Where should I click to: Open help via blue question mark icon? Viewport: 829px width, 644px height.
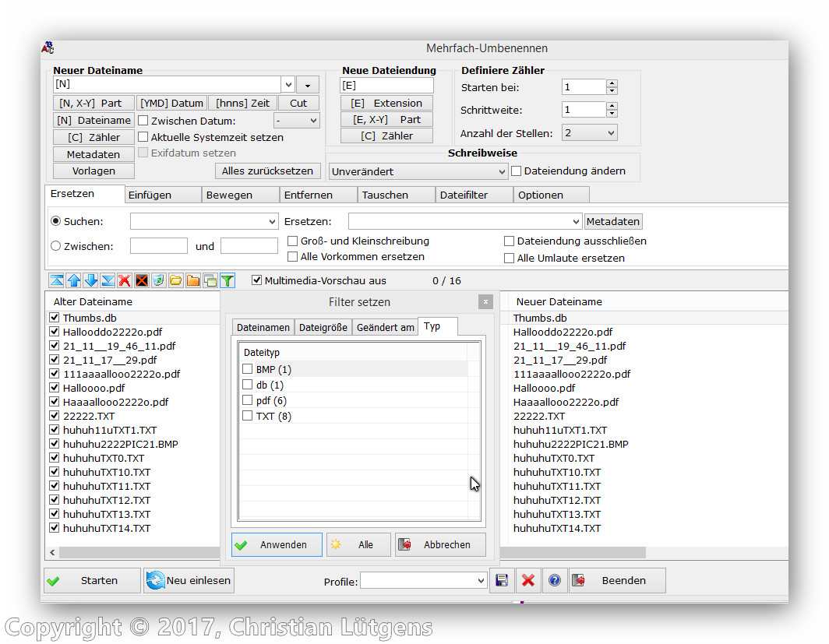554,581
